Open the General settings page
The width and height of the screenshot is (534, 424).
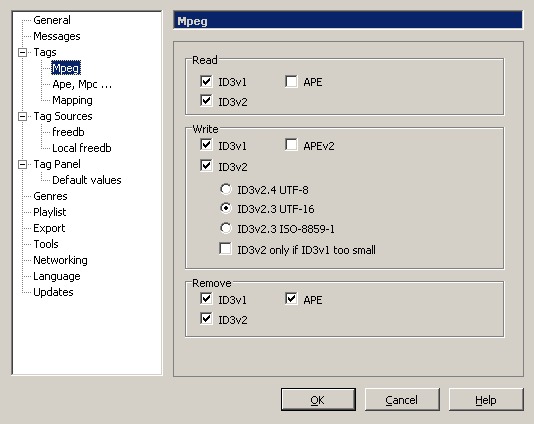[x=52, y=20]
